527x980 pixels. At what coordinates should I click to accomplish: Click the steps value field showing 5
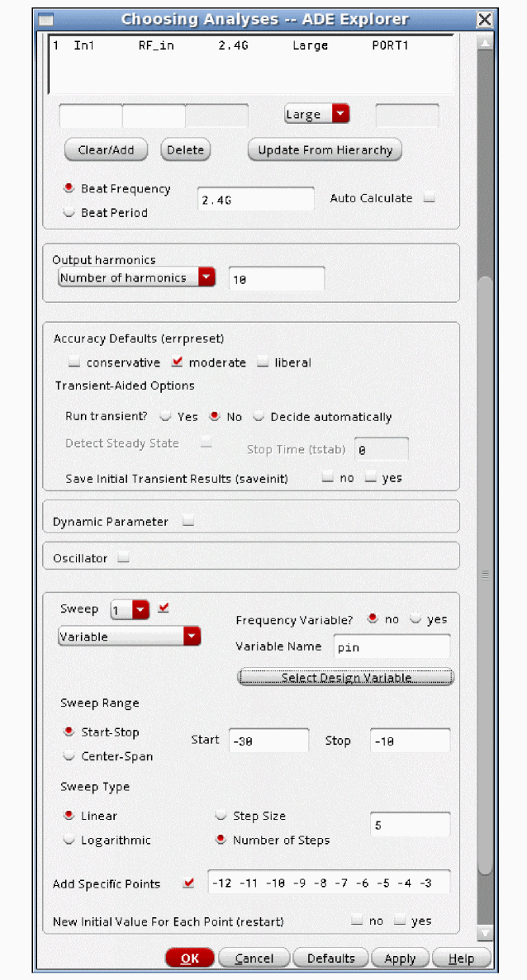pyautogui.click(x=410, y=825)
